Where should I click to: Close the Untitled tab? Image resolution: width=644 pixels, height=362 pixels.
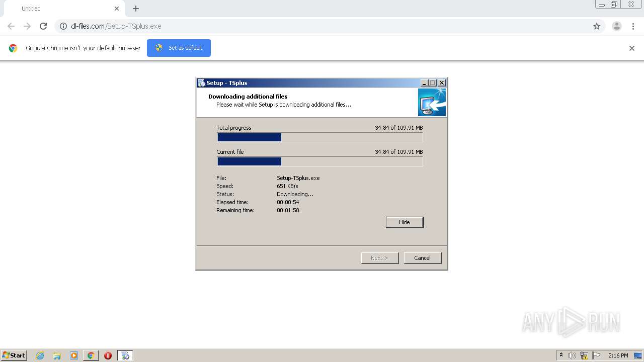pyautogui.click(x=117, y=9)
